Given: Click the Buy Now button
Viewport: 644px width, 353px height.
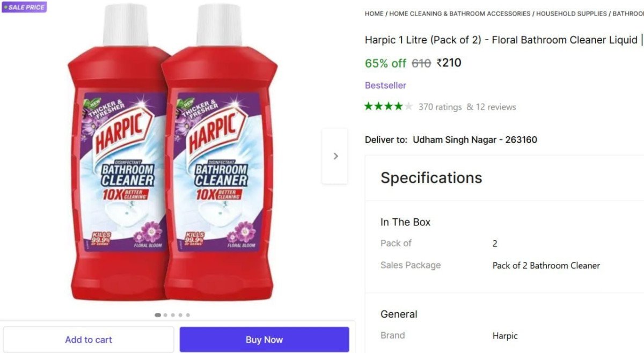Looking at the screenshot, I should coord(264,339).
